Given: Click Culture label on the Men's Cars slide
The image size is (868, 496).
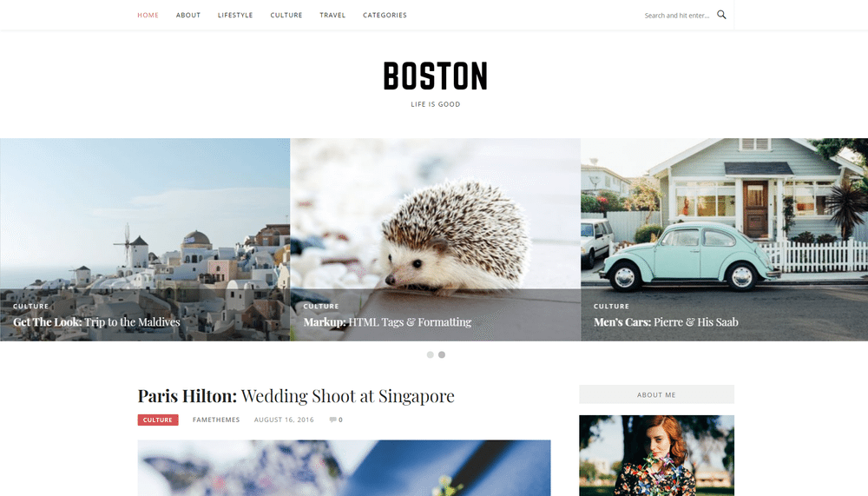Looking at the screenshot, I should click(611, 306).
